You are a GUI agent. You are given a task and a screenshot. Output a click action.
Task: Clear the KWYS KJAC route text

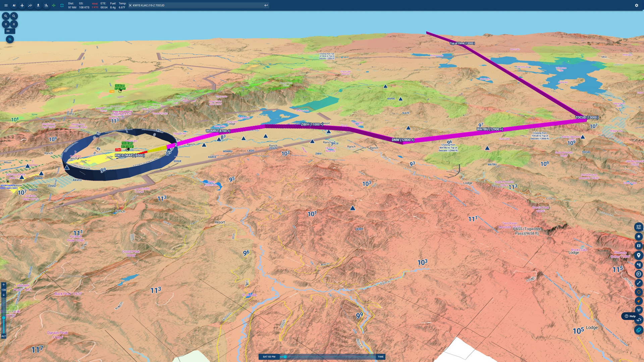coord(130,5)
